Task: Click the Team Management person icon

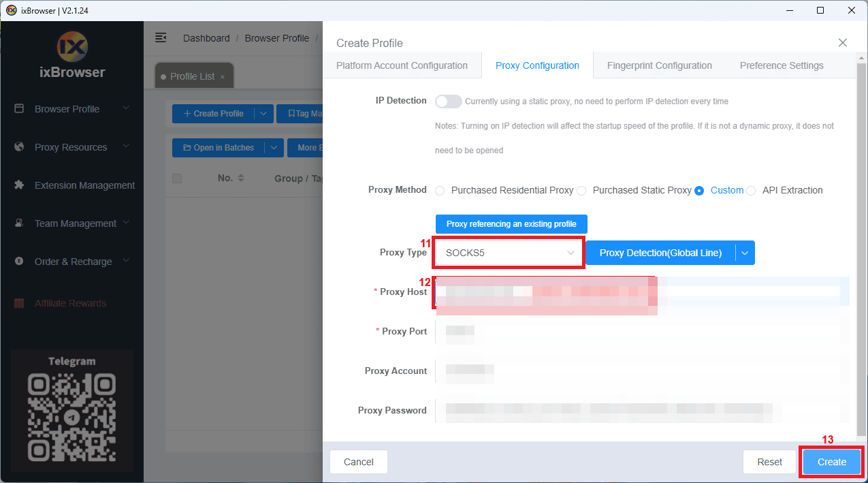Action: [x=19, y=223]
